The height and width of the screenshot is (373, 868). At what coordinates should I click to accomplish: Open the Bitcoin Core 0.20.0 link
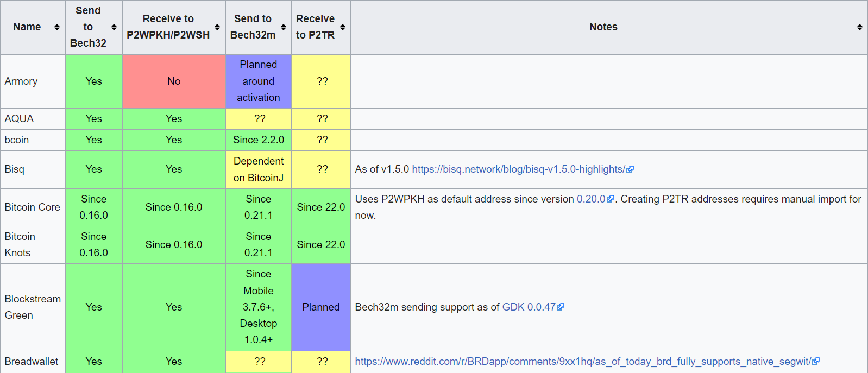tap(595, 199)
